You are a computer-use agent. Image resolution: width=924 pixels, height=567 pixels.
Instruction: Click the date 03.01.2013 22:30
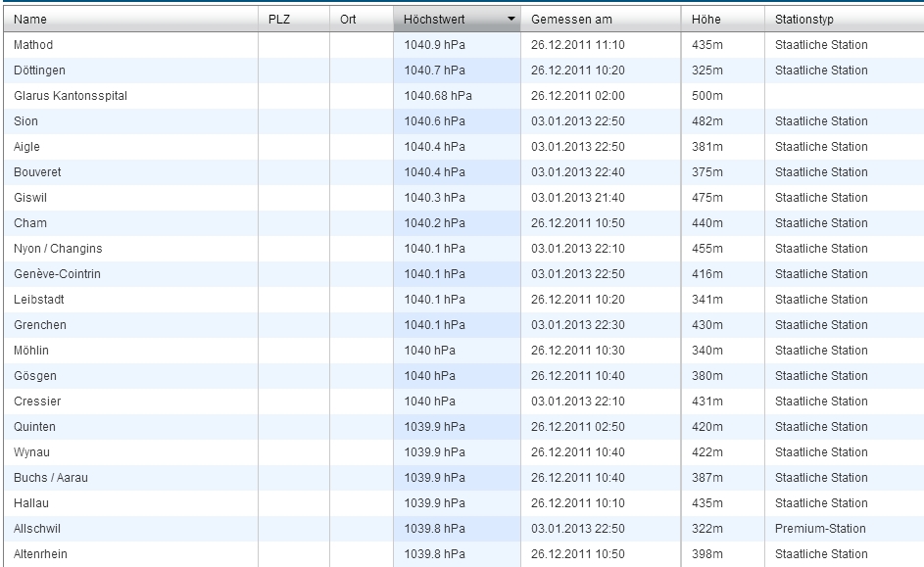point(577,324)
